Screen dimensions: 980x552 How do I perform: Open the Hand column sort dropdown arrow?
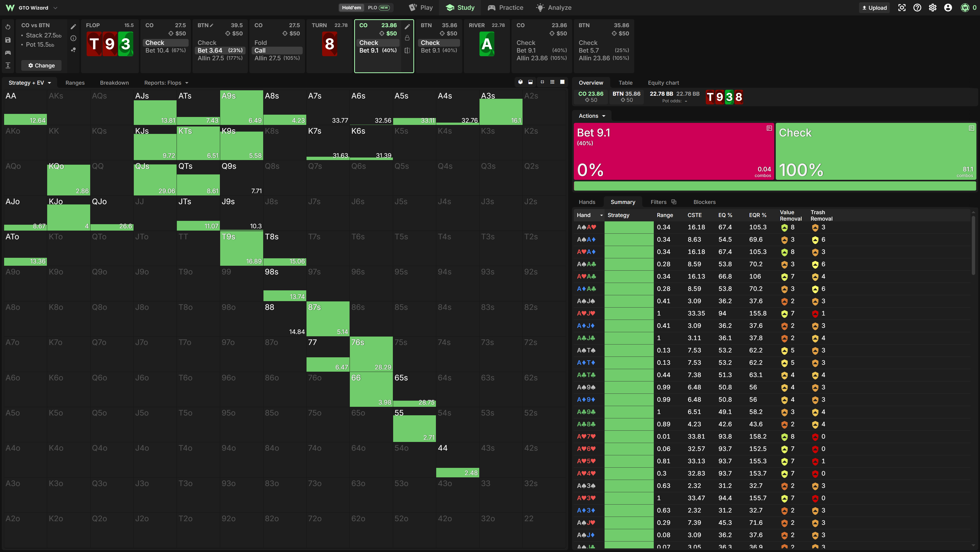[x=601, y=215]
